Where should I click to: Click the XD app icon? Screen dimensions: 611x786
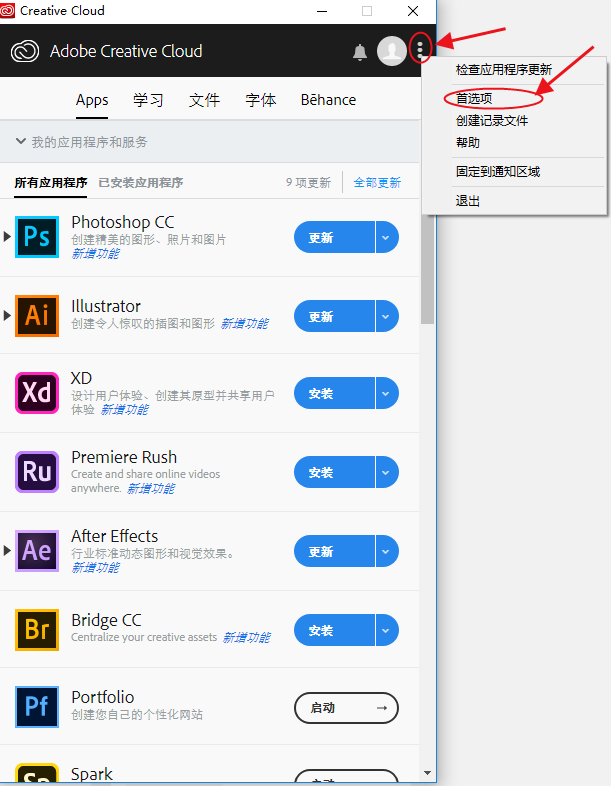point(37,393)
